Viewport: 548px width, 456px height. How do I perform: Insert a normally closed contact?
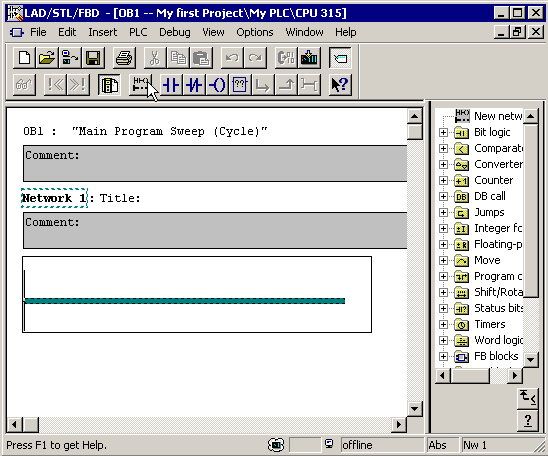click(x=194, y=85)
